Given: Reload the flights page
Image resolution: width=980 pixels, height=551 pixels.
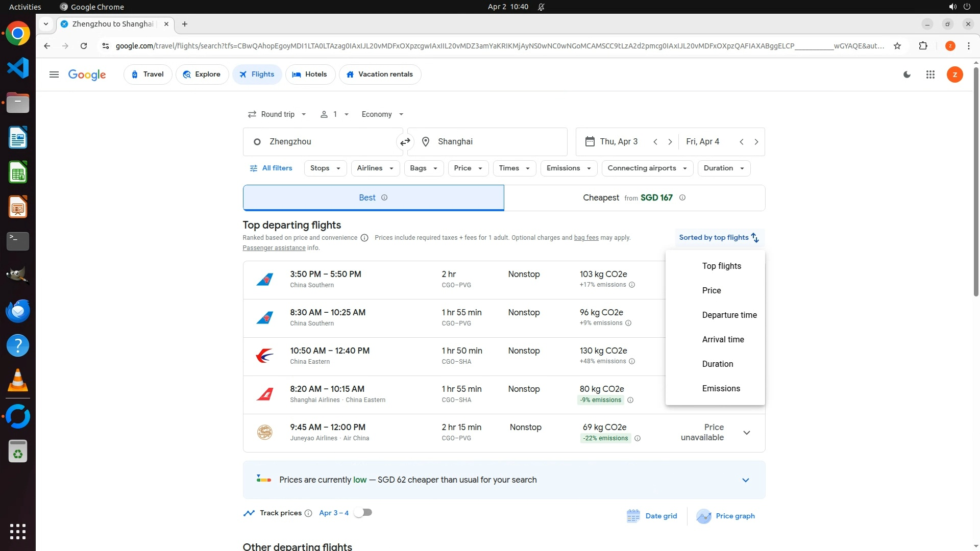Looking at the screenshot, I should 84,46.
